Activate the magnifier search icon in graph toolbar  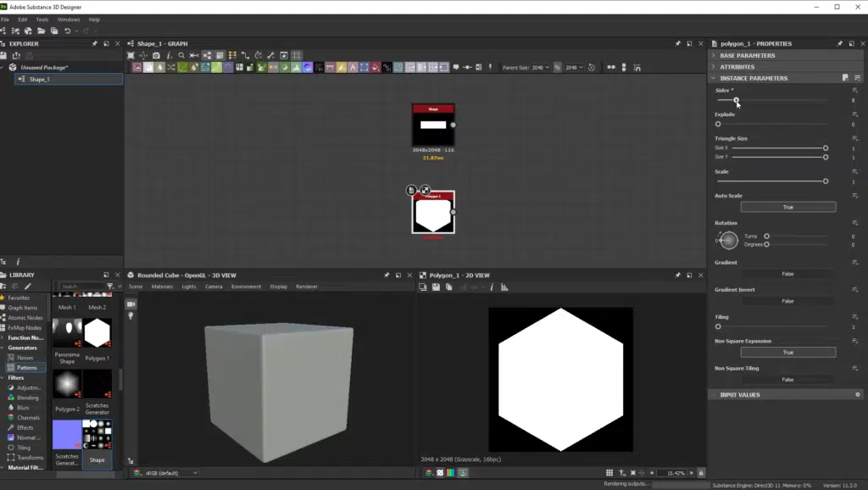pos(181,55)
